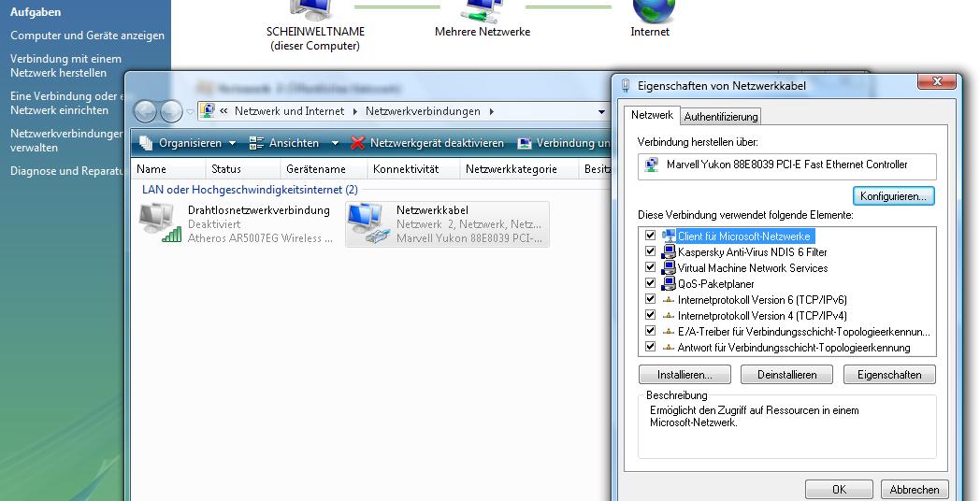980x501 pixels.
Task: Uncheck Kaspersky Anti-Virus NDIS 6 Filter checkbox
Action: 650,251
